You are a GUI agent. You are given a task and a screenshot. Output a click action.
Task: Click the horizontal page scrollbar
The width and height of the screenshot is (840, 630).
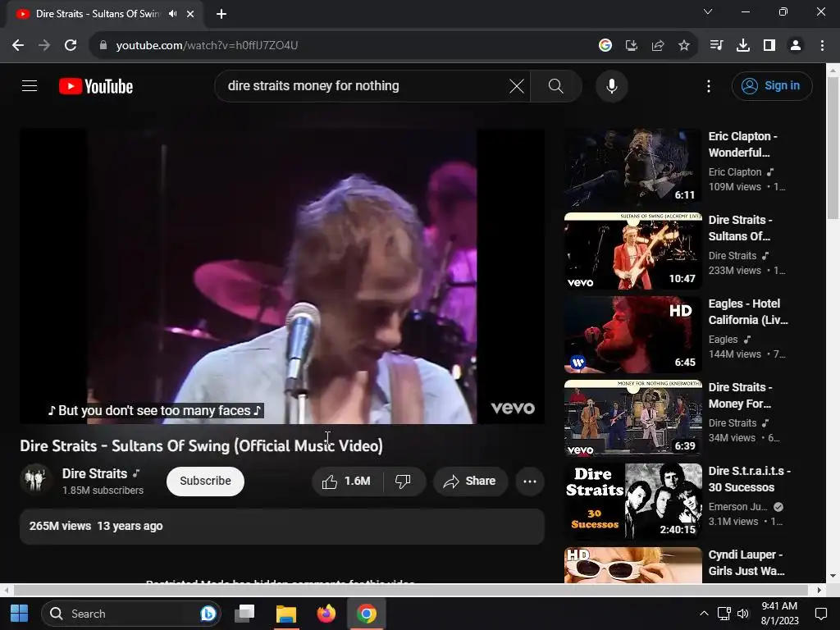[411, 590]
